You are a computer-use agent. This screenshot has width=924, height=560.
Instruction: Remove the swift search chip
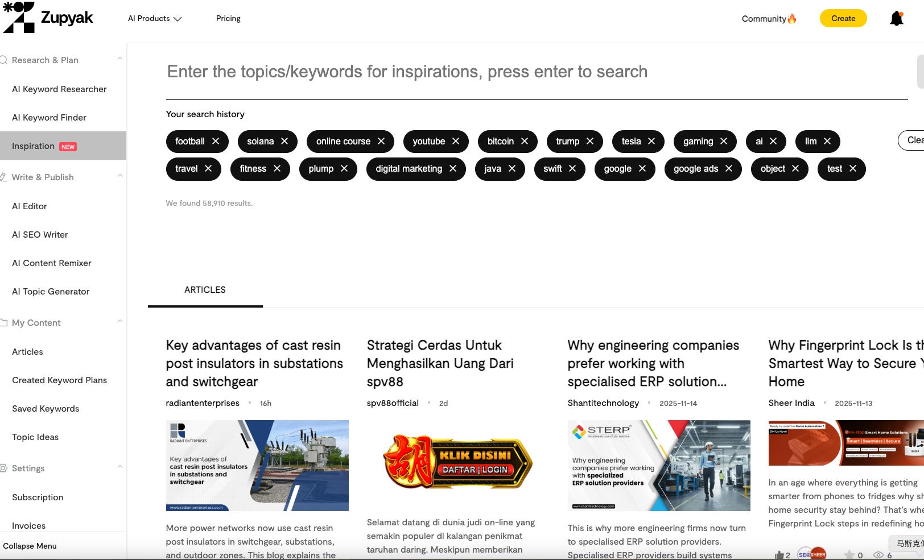[x=572, y=168]
